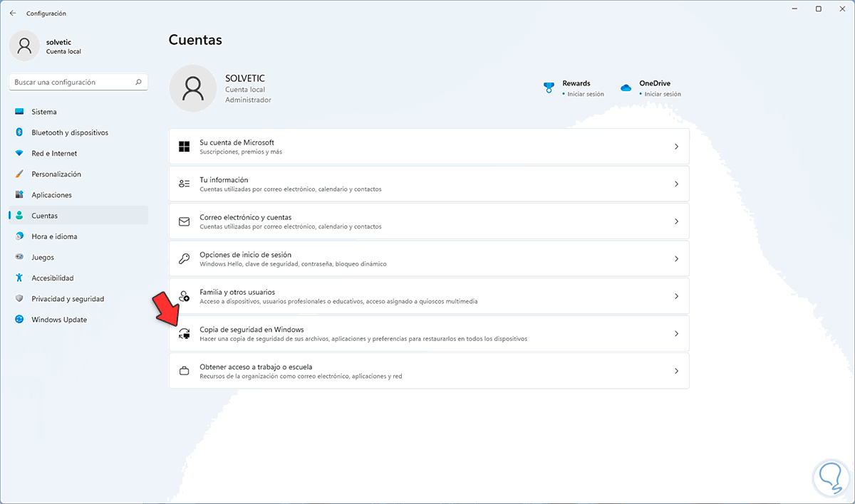Expand Su cuenta de Microsoft chevron

pos(676,147)
